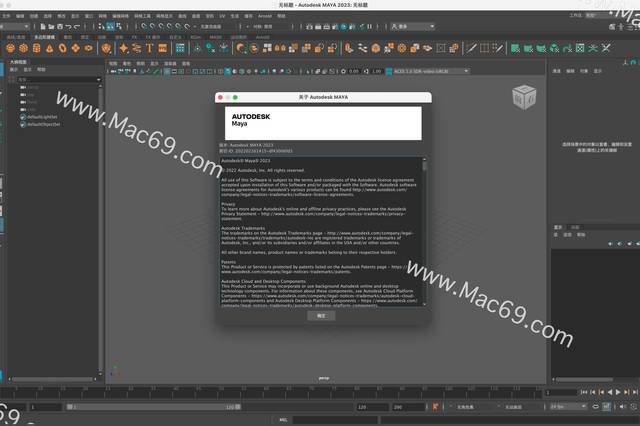Select defaultObjectSet in the outliner
Image resolution: width=640 pixels, height=426 pixels.
click(x=43, y=124)
